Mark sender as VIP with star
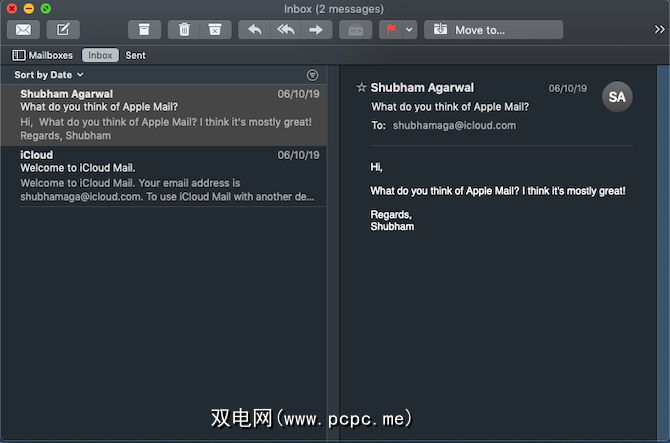 361,88
